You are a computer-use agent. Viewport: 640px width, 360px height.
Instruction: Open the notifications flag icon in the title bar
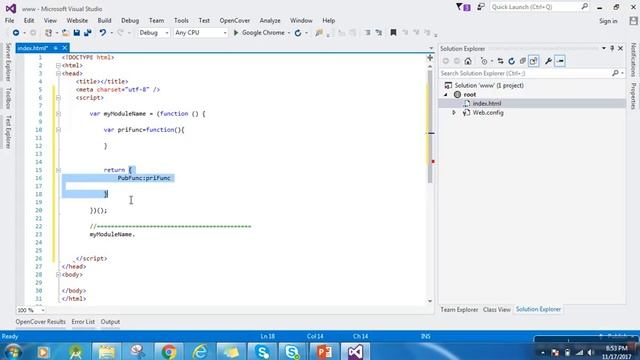coord(463,7)
